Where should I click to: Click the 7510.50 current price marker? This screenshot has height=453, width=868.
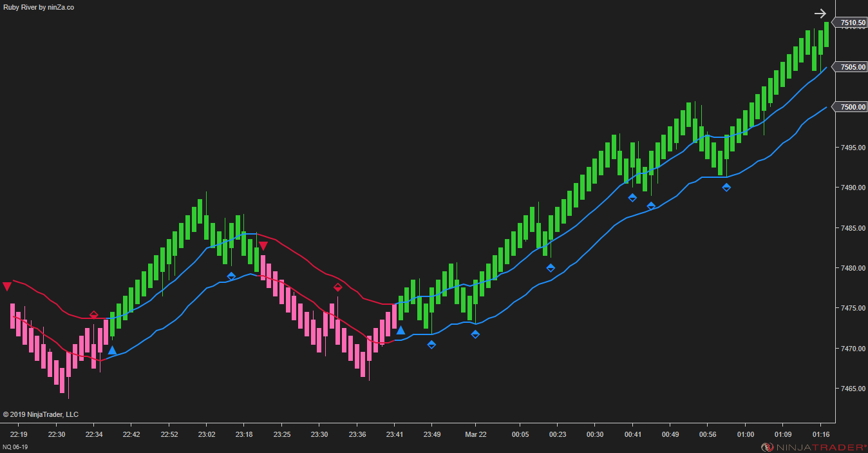pos(850,22)
